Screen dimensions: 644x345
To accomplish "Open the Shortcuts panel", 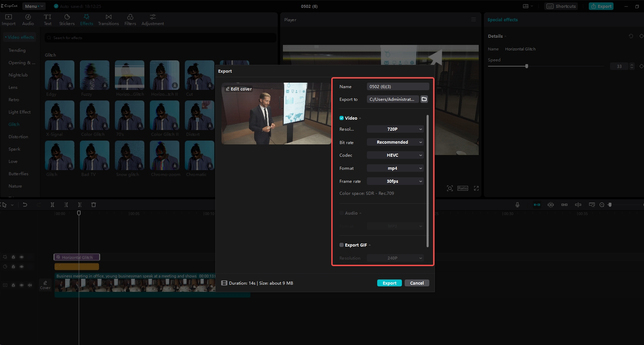I will coord(560,6).
